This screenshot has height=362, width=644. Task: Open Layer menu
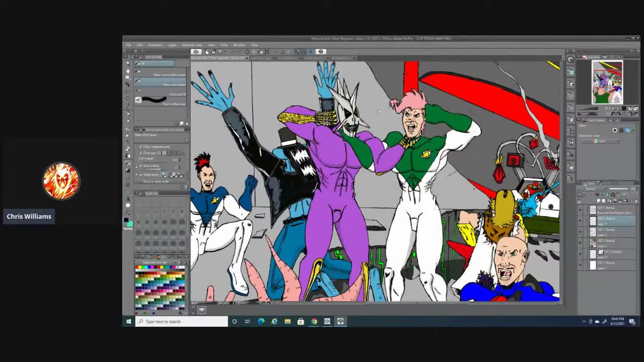click(172, 45)
